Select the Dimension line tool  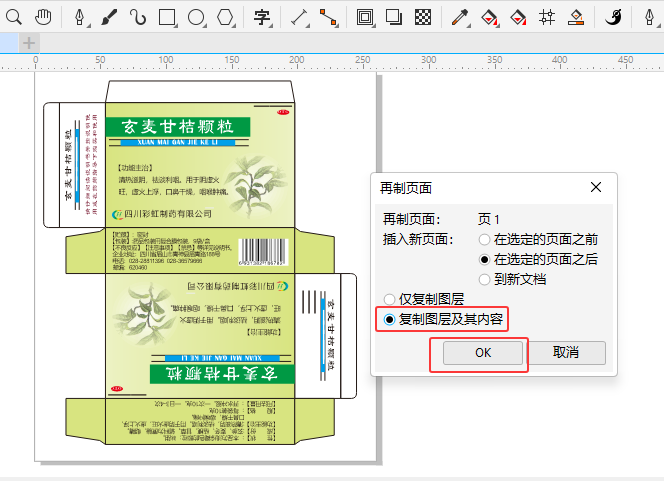299,17
